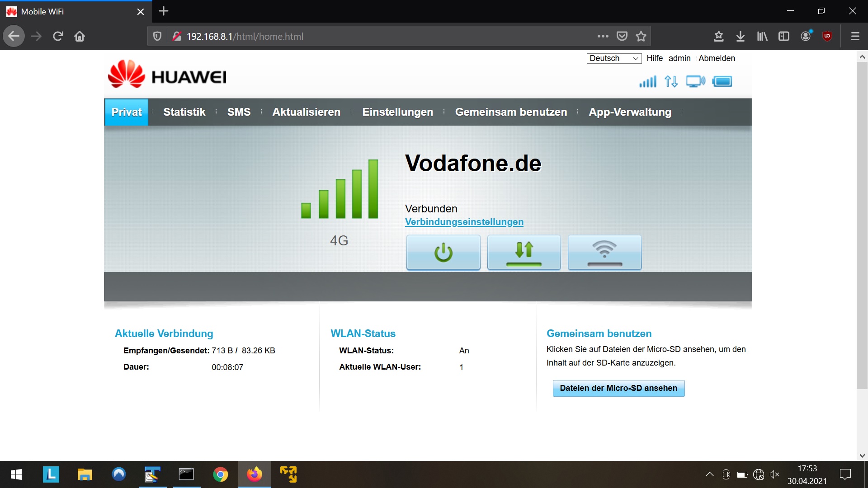
Task: Bookmark this page with the star icon
Action: tap(641, 36)
